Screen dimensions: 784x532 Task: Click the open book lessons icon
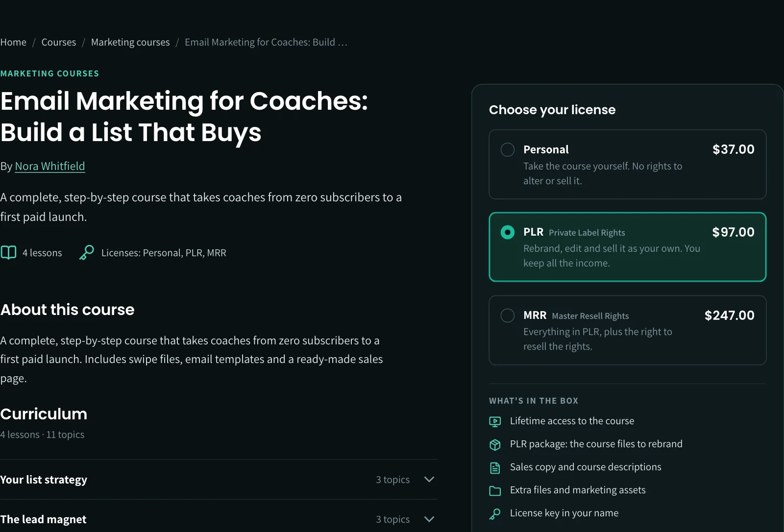point(8,253)
